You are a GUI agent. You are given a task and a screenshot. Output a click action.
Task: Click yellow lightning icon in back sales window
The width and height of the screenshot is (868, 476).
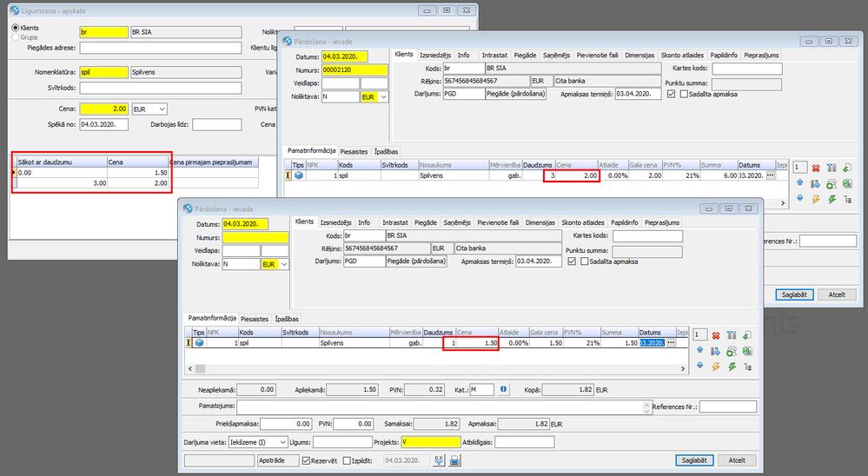point(816,199)
